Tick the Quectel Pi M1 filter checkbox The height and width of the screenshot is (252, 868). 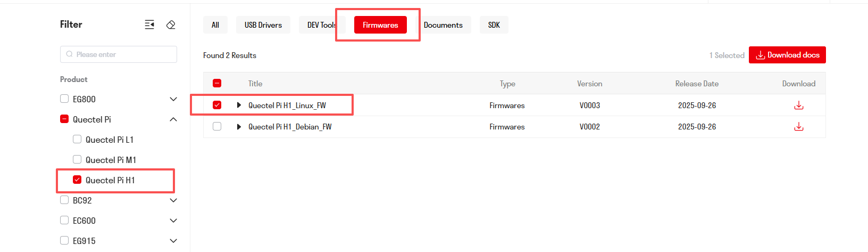coord(77,160)
